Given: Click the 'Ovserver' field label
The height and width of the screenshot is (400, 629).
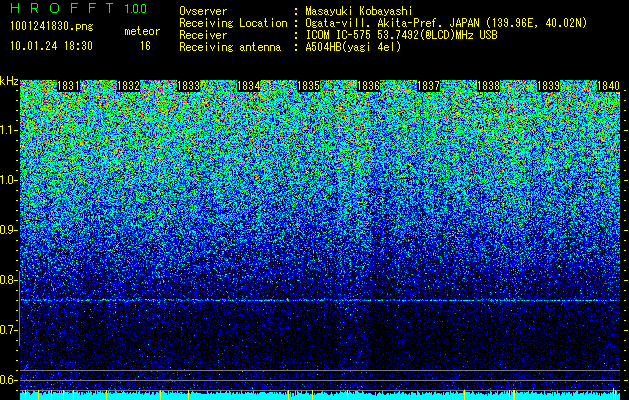Looking at the screenshot, I should tap(203, 11).
